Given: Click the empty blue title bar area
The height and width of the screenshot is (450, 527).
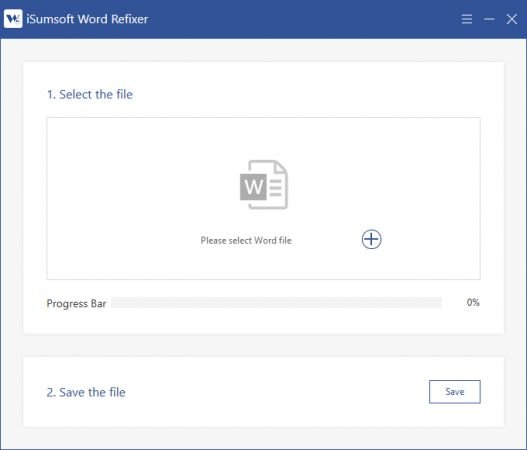Looking at the screenshot, I should 302,19.
